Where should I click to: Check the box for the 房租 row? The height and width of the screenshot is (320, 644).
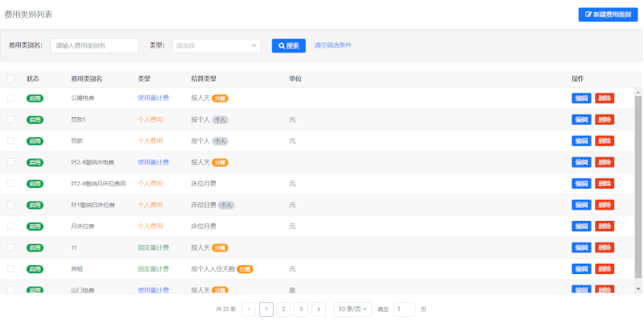click(11, 268)
